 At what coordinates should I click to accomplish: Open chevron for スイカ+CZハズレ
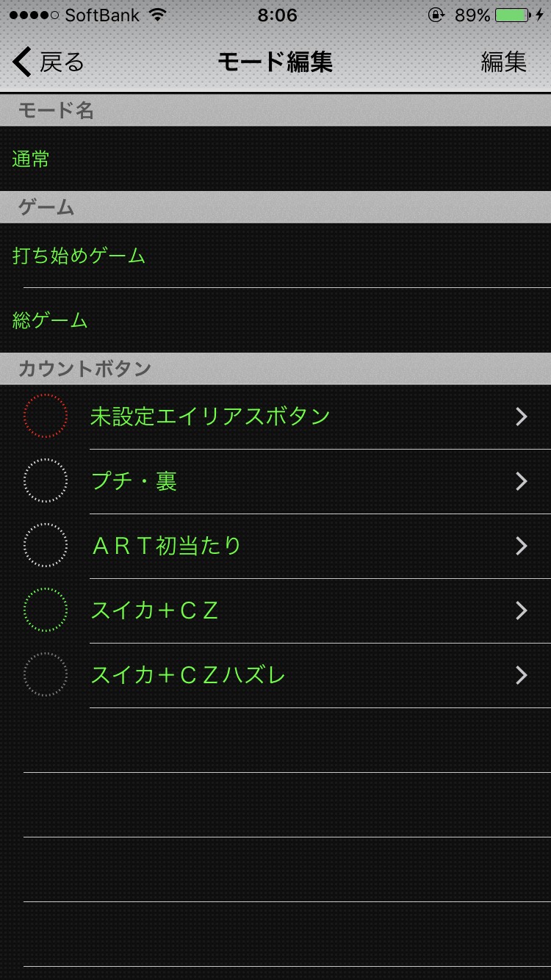tap(522, 676)
